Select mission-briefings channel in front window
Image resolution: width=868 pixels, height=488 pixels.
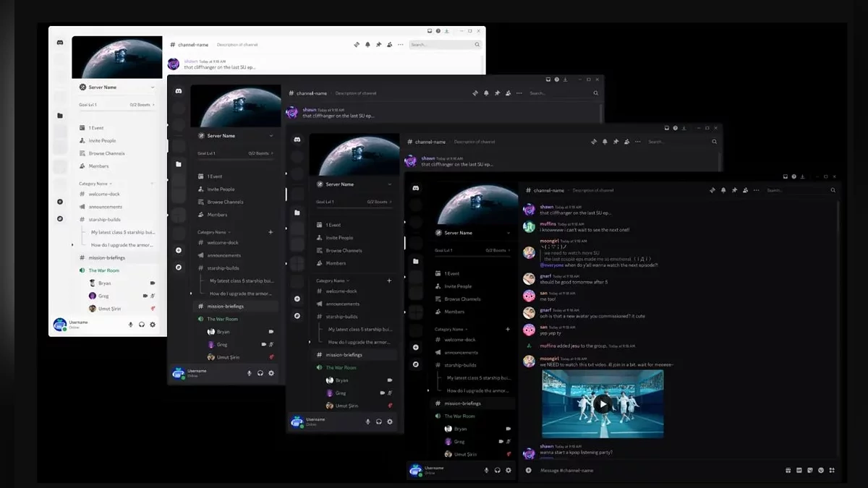(474, 403)
